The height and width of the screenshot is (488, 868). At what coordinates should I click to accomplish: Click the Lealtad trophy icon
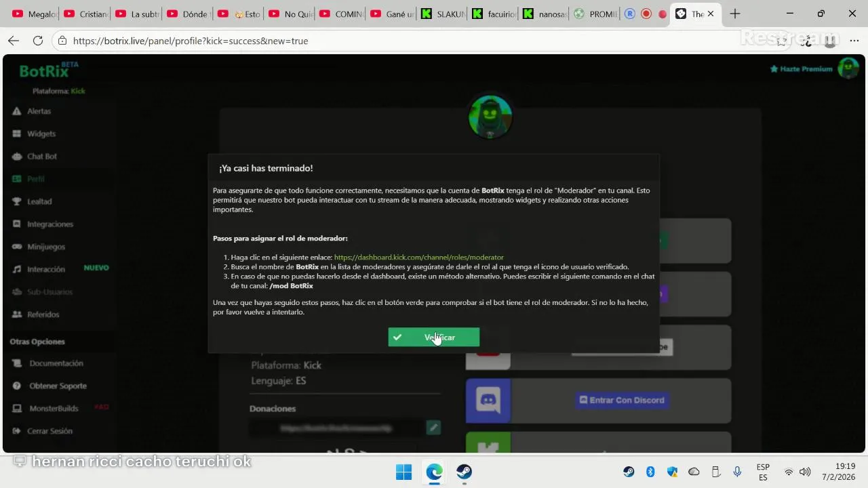[17, 201]
